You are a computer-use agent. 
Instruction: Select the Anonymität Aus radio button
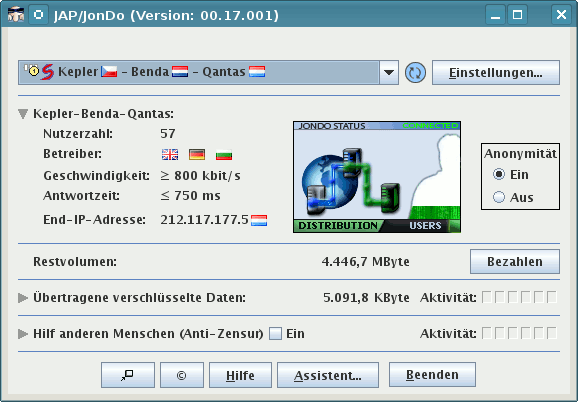click(x=499, y=197)
